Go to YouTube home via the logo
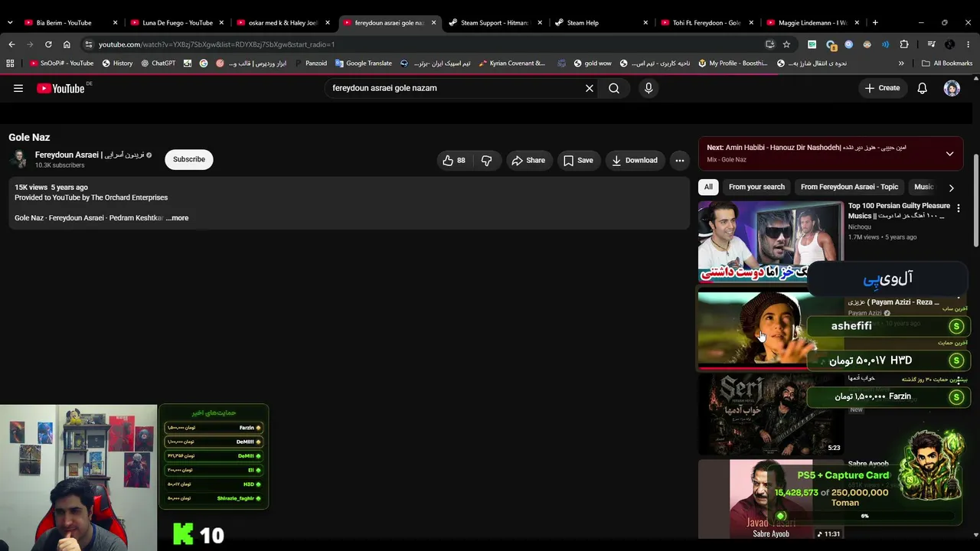The width and height of the screenshot is (980, 551). coord(60,88)
